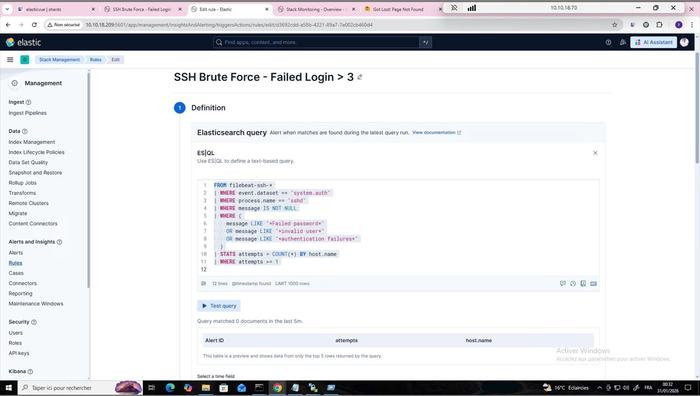Switch to the Stack Monitoring - Overview tab
This screenshot has width=700, height=396.
coord(315,9)
